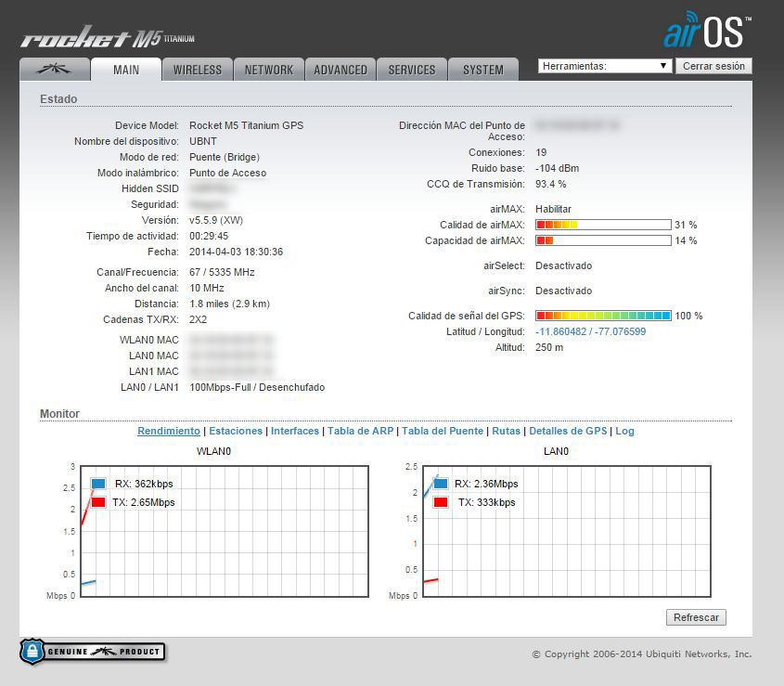Click connections count 19

pos(541,152)
